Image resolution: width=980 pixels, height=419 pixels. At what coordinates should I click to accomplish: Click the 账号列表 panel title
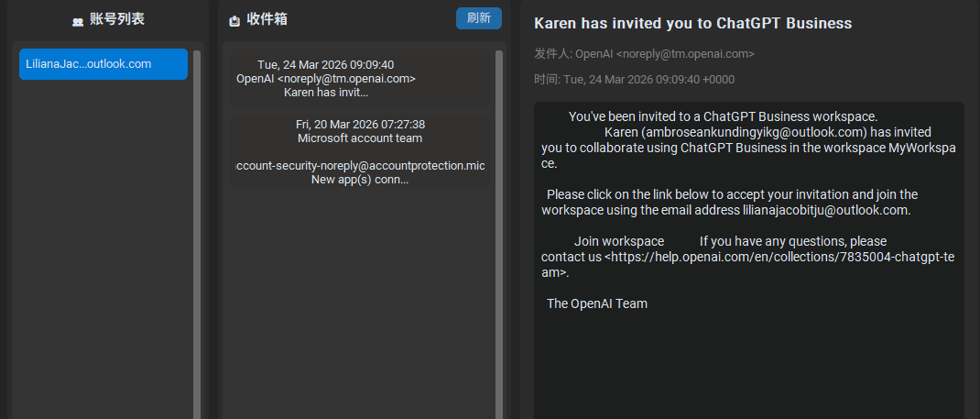point(116,19)
